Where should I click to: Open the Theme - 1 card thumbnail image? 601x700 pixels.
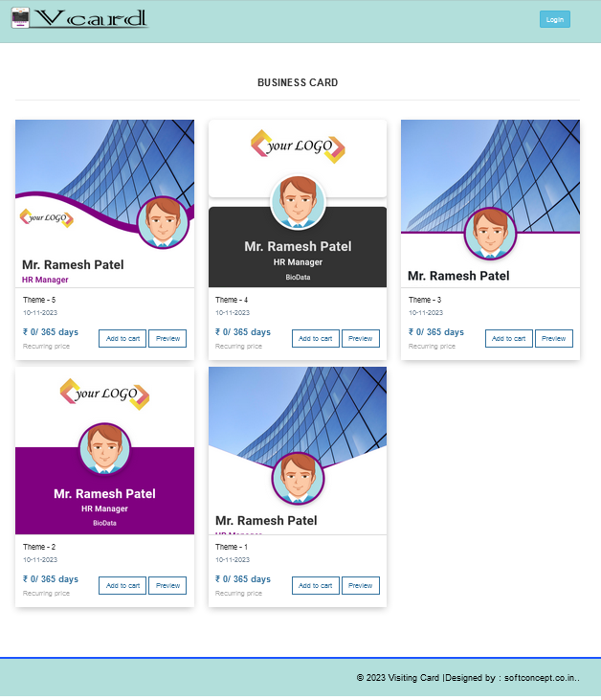tap(298, 450)
